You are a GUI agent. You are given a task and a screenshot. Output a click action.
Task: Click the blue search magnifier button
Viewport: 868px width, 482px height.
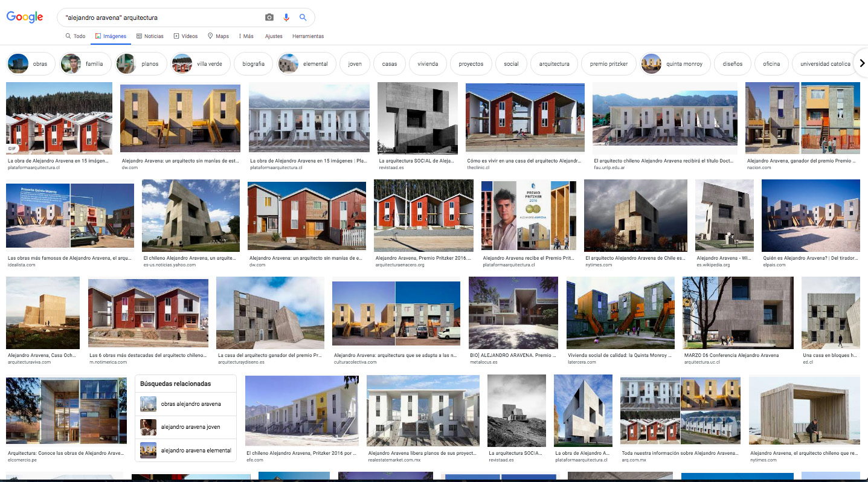[x=303, y=18]
